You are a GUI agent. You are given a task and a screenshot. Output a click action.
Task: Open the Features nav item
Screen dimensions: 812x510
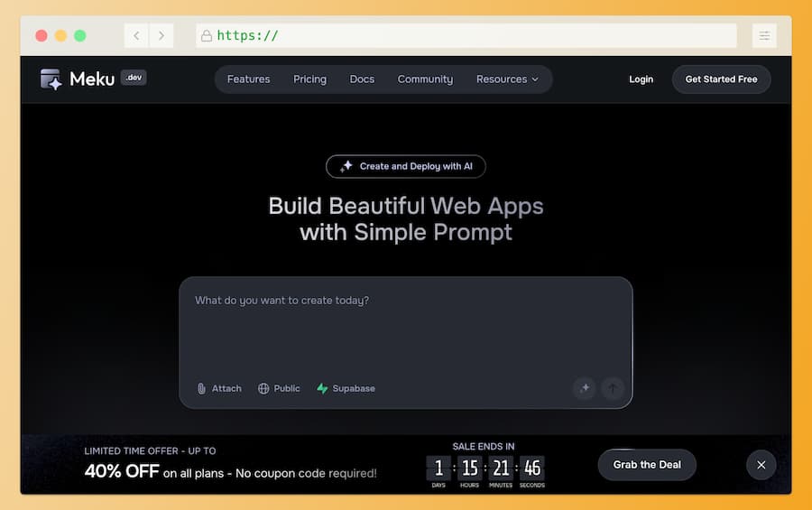tap(248, 79)
